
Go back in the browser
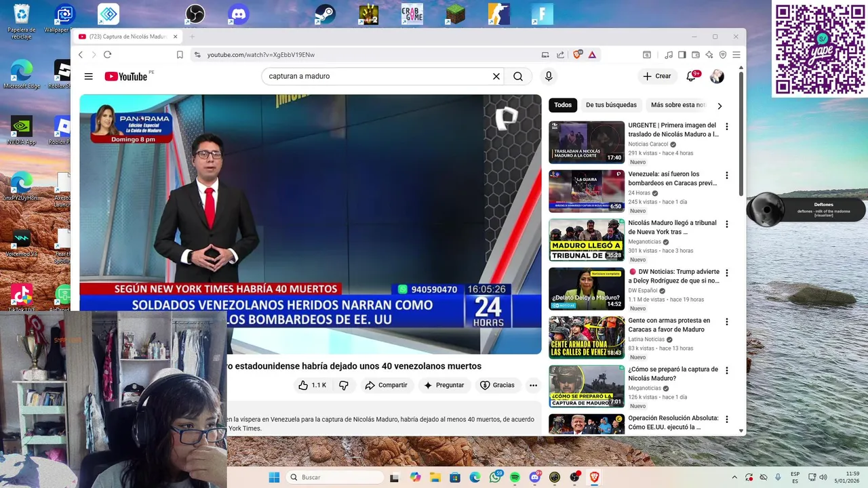81,55
